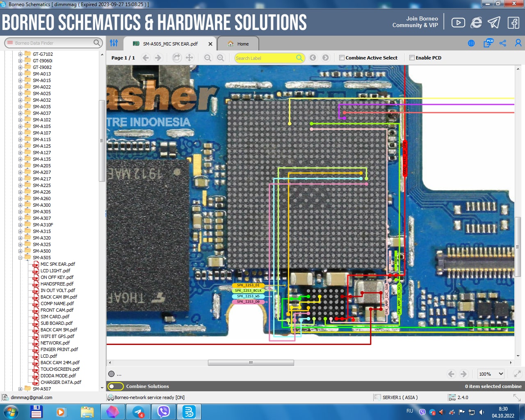Open the website browser icon in header
Image resolution: width=525 pixels, height=420 pixels.
(x=476, y=23)
